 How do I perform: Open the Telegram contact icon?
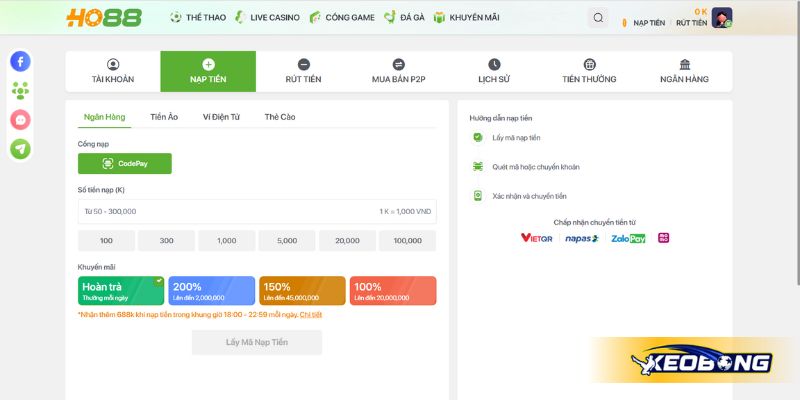coord(20,148)
